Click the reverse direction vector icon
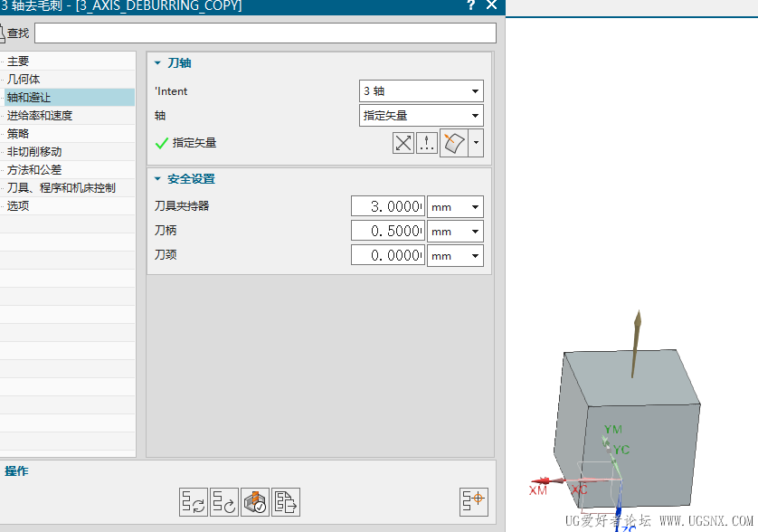Image resolution: width=758 pixels, height=532 pixels. (x=403, y=143)
